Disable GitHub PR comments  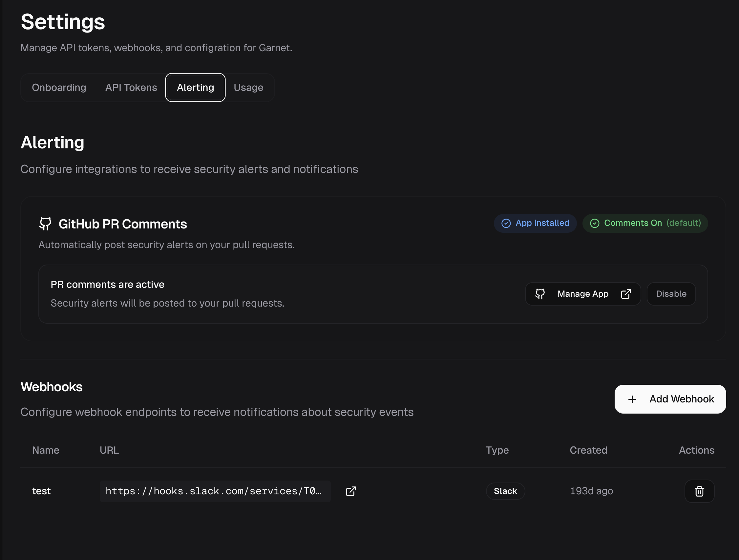click(x=671, y=294)
